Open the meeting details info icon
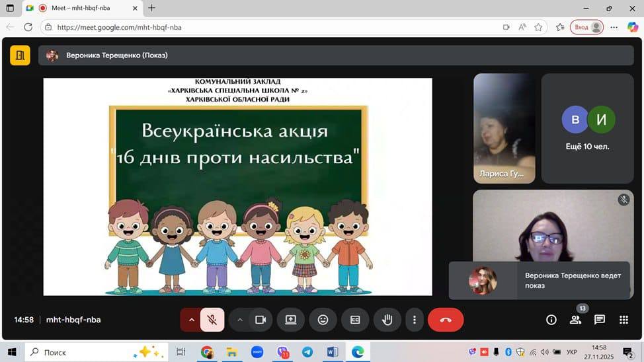644x362 pixels. point(551,320)
